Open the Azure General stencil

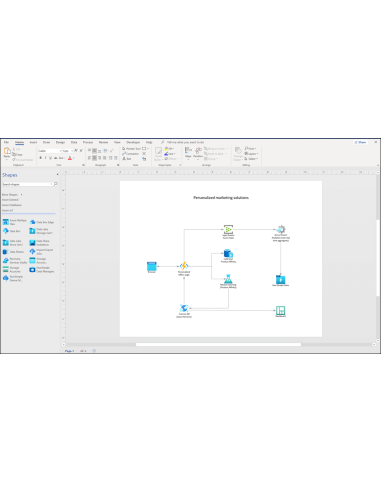tap(10, 200)
